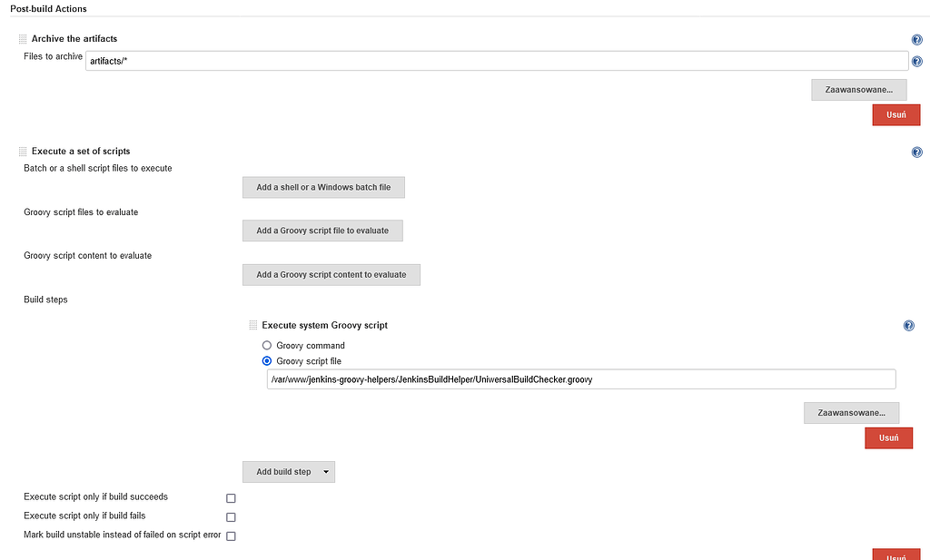The width and height of the screenshot is (930, 560).
Task: Check Execute script only if build fails
Action: (x=231, y=516)
